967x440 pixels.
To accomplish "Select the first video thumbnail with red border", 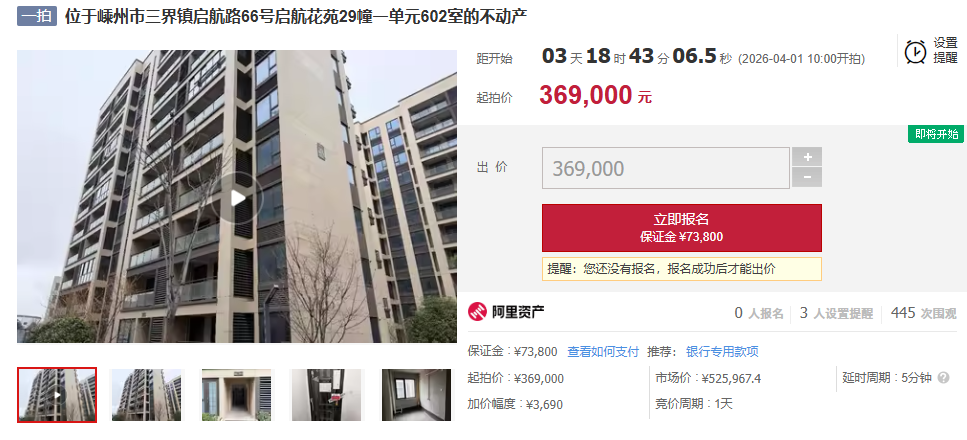I will point(57,395).
